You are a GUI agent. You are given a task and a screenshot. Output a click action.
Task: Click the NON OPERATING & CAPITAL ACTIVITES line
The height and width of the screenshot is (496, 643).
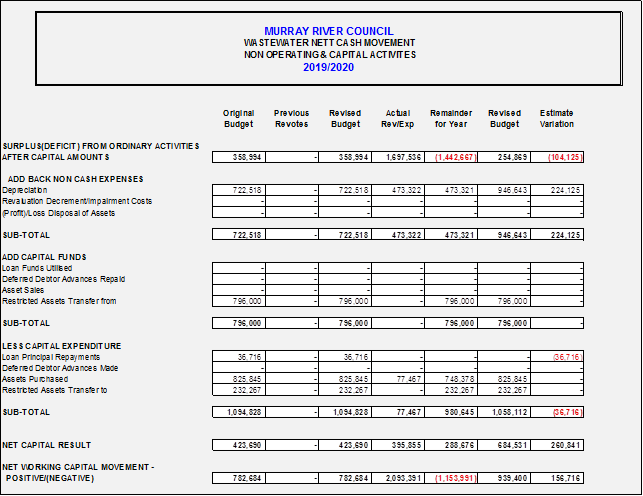[330, 55]
